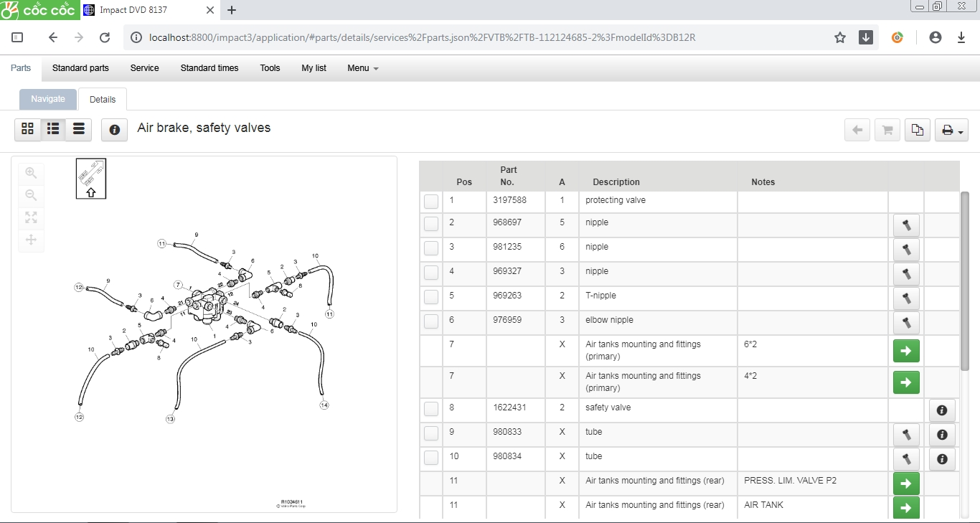The image size is (980, 523).
Task: Open the Standard times menu item
Action: click(209, 68)
